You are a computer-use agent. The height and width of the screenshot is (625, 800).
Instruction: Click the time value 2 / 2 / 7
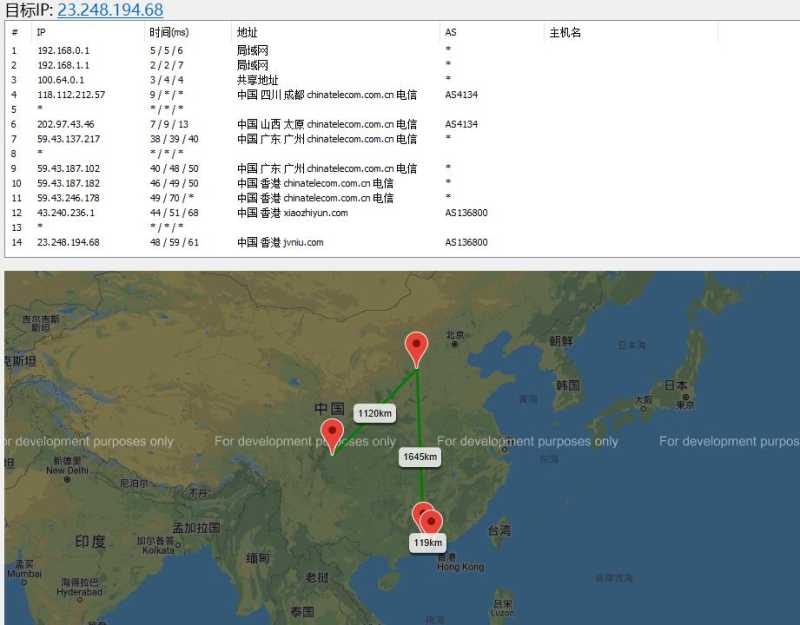coord(166,65)
